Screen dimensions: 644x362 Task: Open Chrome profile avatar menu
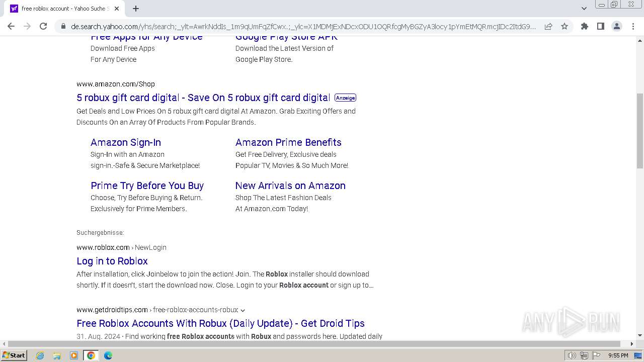[616, 26]
